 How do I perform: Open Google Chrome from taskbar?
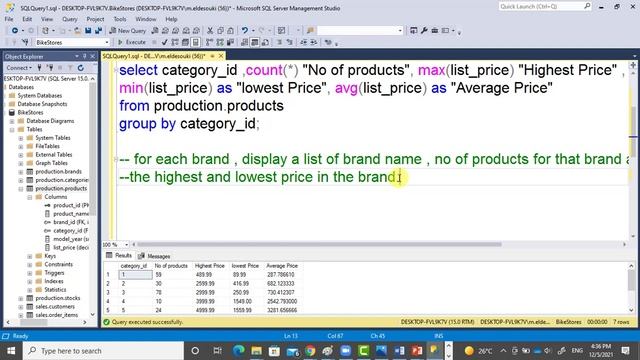[x=310, y=351]
